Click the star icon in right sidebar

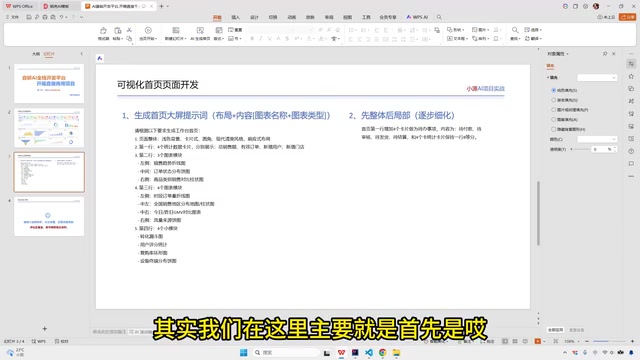tap(631, 76)
